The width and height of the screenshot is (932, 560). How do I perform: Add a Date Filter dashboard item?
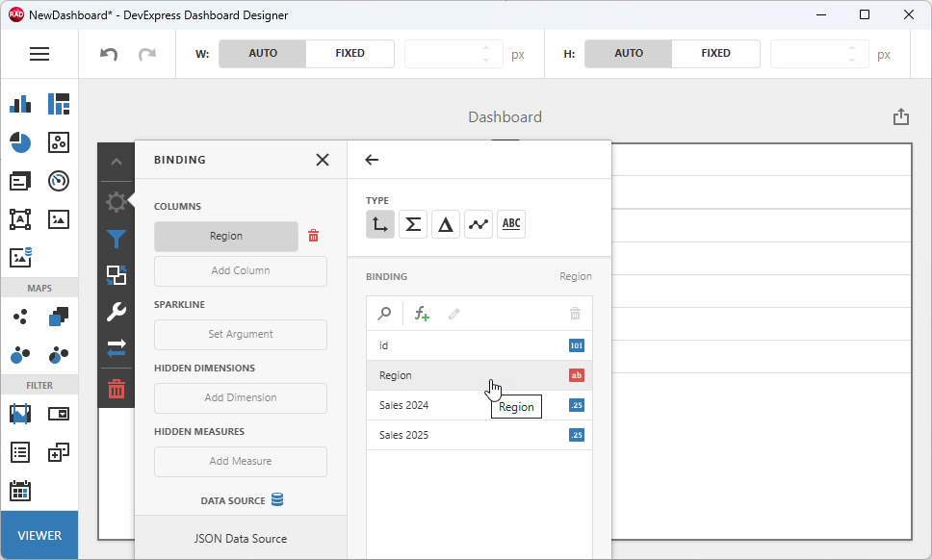[x=20, y=493]
